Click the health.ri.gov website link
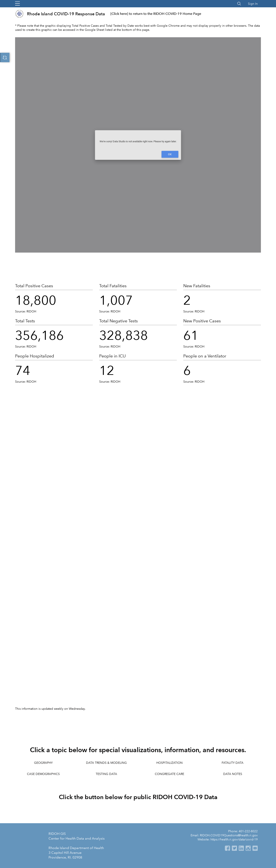This screenshot has width=276, height=868. click(x=234, y=839)
